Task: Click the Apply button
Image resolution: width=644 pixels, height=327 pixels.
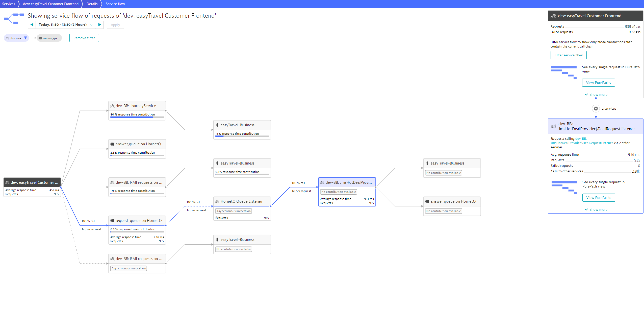Action: 115,25
